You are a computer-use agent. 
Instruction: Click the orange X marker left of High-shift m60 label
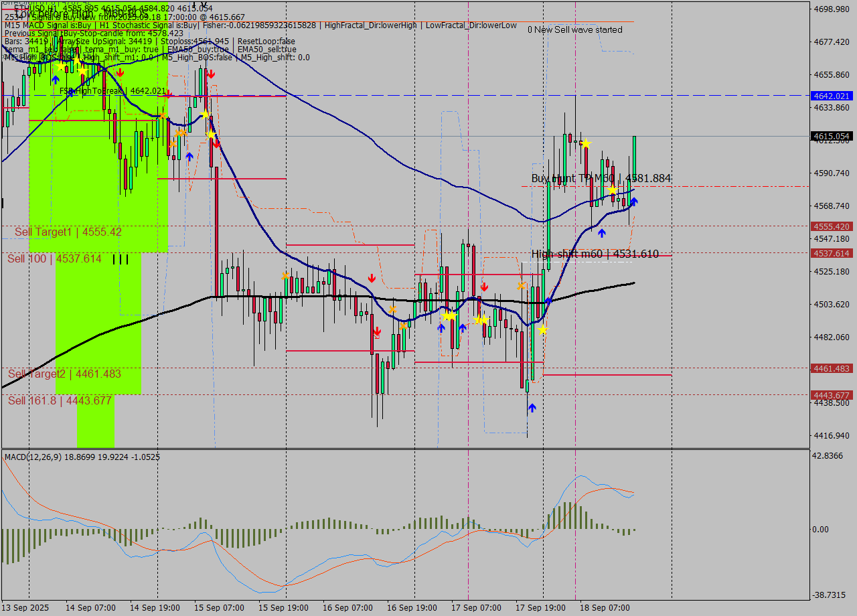click(521, 286)
